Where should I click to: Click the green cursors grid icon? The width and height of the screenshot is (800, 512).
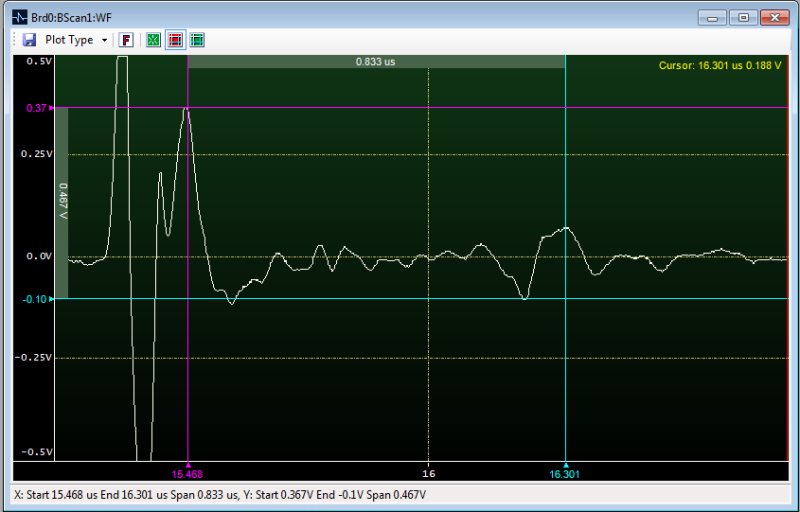197,40
